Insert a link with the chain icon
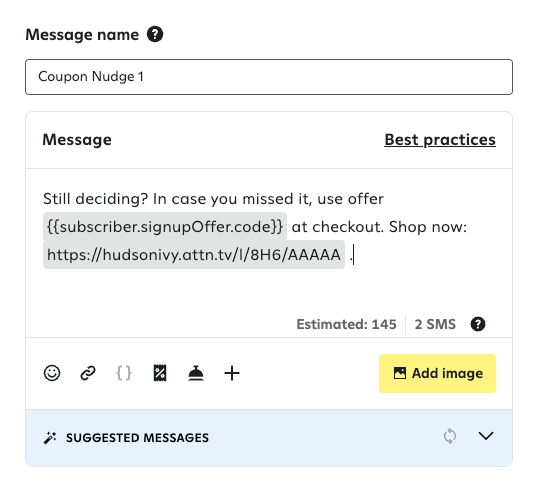The width and height of the screenshot is (538, 492). (x=88, y=373)
